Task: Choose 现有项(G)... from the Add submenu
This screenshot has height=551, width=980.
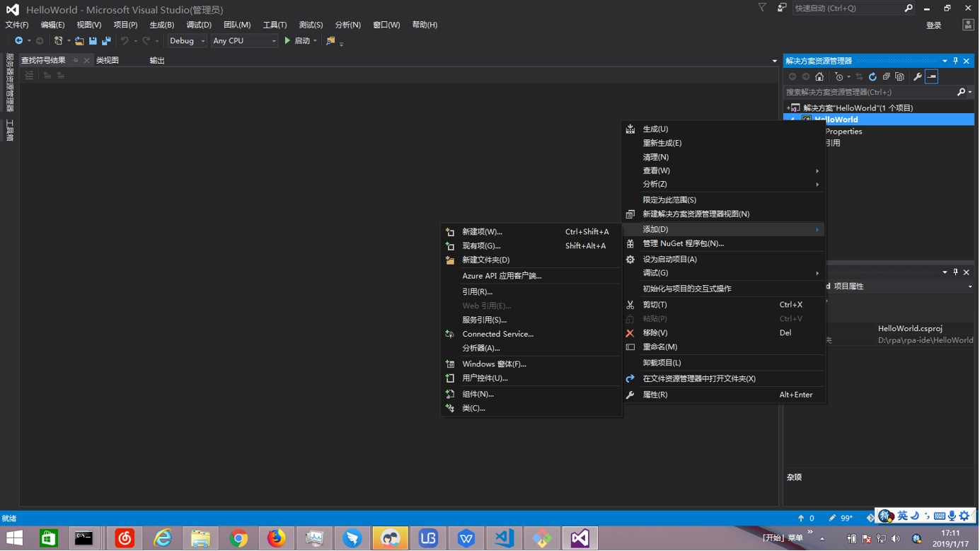Action: click(x=531, y=246)
